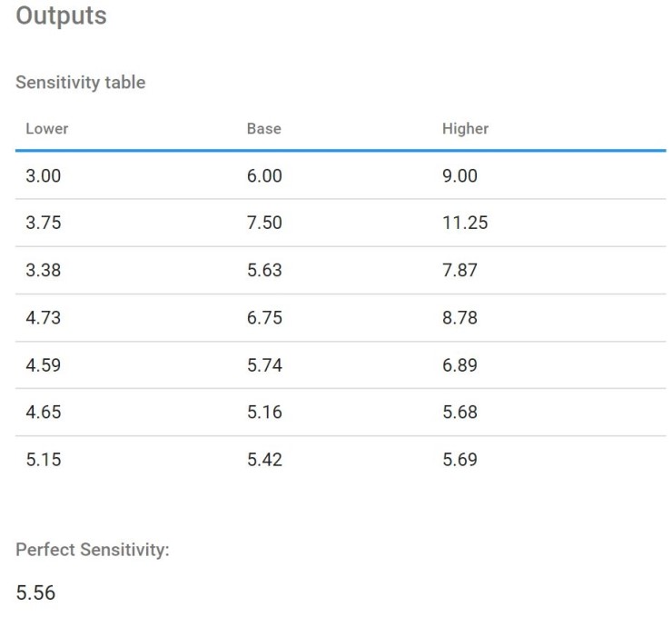This screenshot has width=672, height=637.
Task: Click the Lower value 3.38 cell
Action: pos(44,271)
